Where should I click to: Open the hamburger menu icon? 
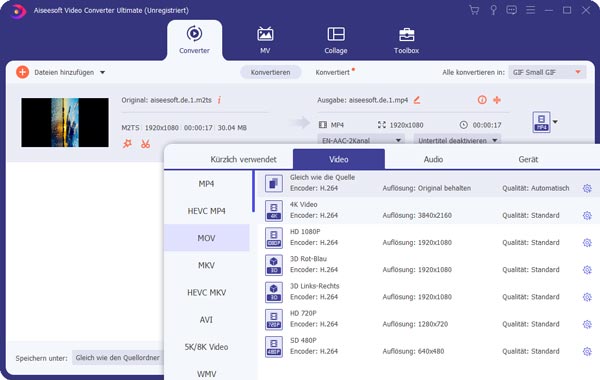tap(530, 10)
